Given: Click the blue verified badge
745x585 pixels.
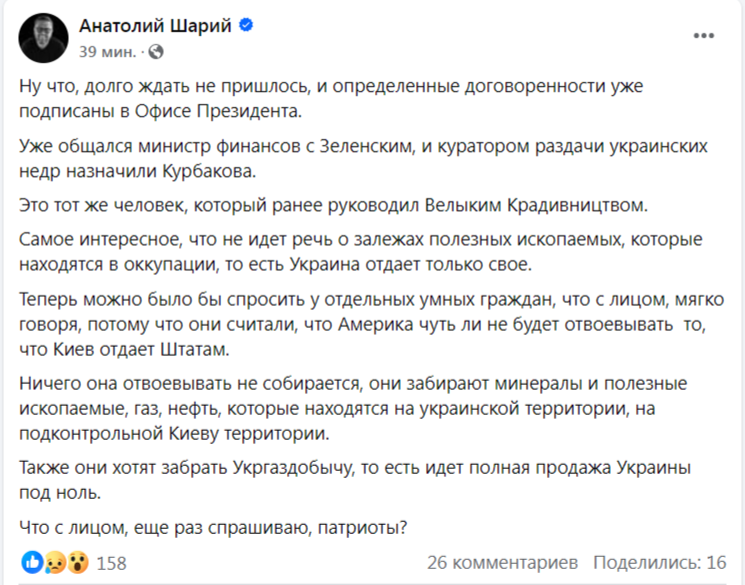Looking at the screenshot, I should [245, 27].
